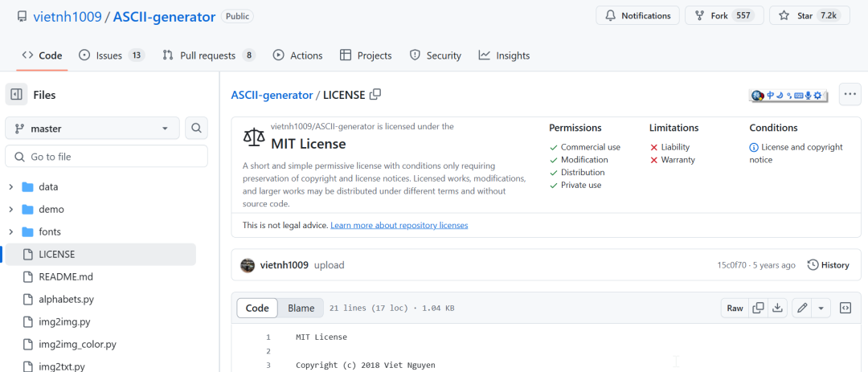This screenshot has width=868, height=372.
Task: Click 'Copyright (c) 2018 Viet Nguyen' line
Action: pos(366,365)
